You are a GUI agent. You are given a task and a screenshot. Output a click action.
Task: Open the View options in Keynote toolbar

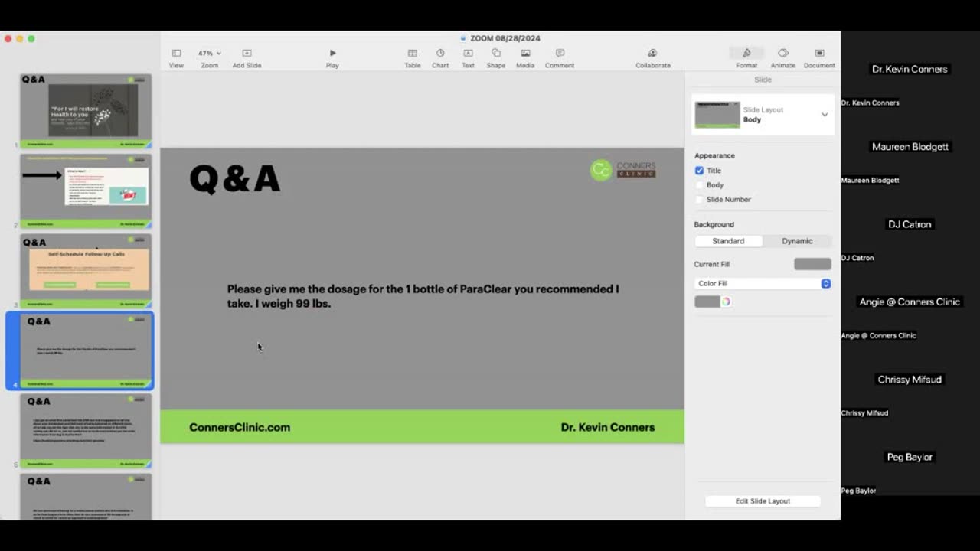(x=176, y=58)
